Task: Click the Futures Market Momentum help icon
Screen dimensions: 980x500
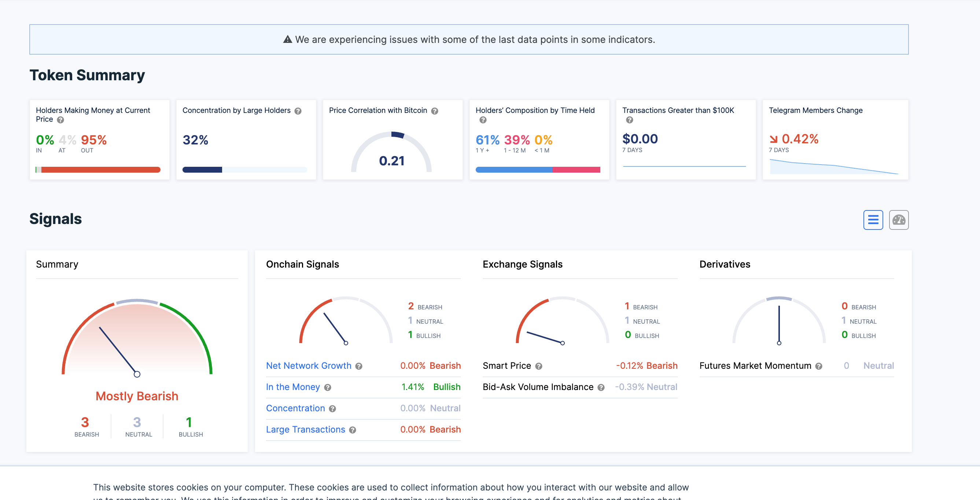Action: pos(818,366)
